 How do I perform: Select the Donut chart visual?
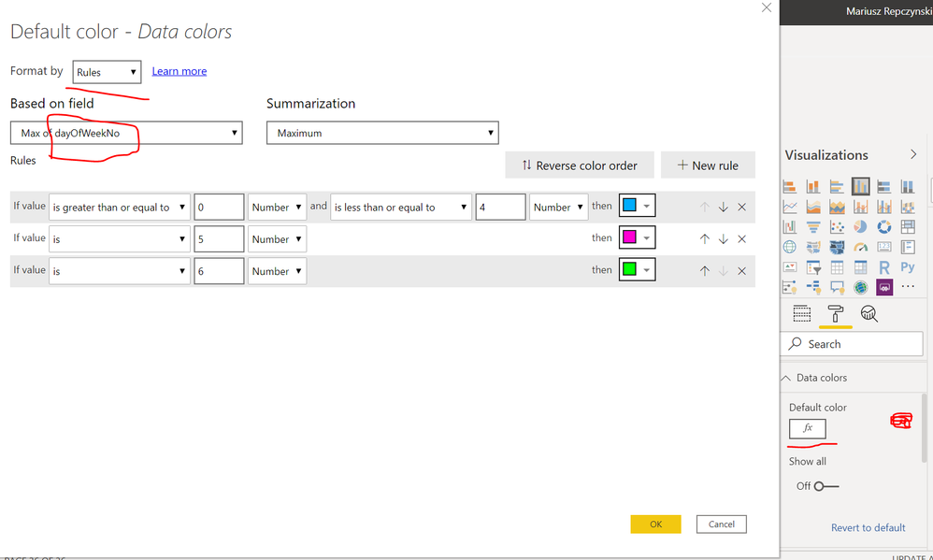click(884, 227)
